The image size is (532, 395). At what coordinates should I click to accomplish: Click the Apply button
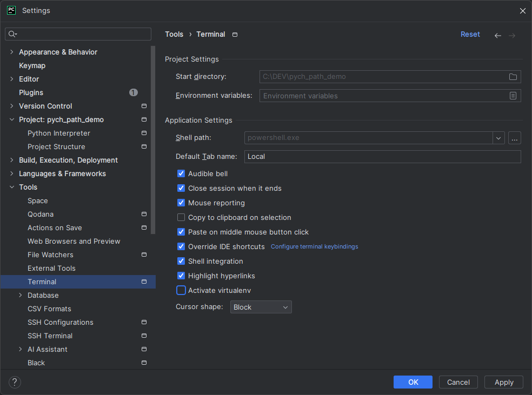pyautogui.click(x=504, y=382)
